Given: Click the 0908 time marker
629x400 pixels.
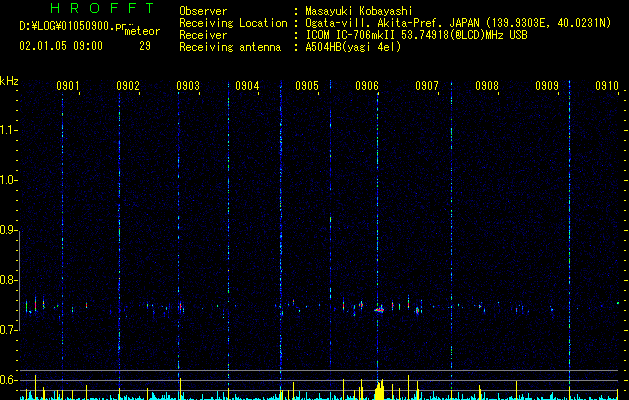Looking at the screenshot, I should point(487,86).
